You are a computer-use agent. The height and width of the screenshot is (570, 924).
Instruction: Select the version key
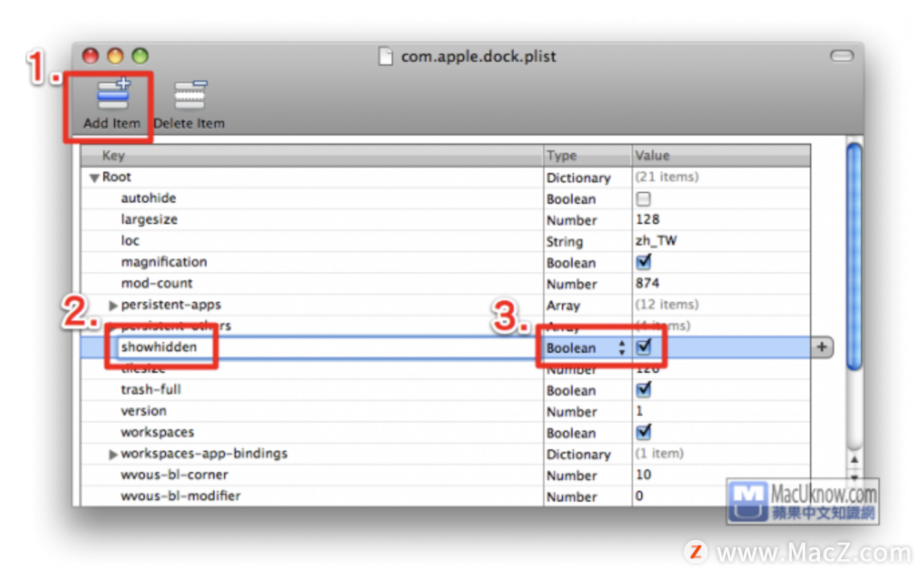pos(143,410)
